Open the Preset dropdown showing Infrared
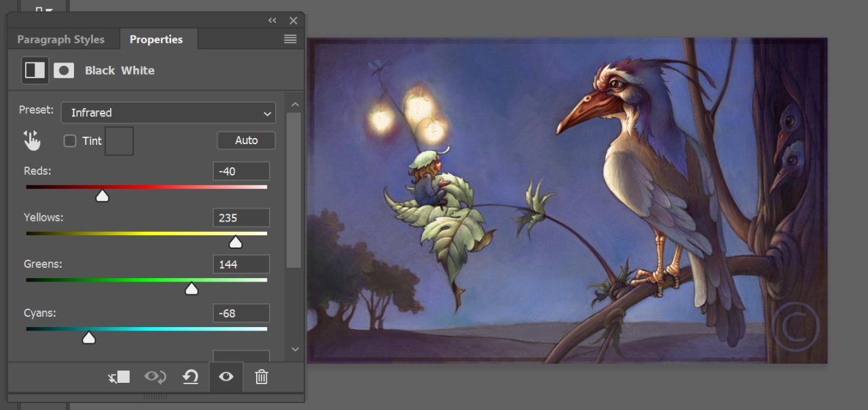The image size is (868, 410). click(x=168, y=113)
